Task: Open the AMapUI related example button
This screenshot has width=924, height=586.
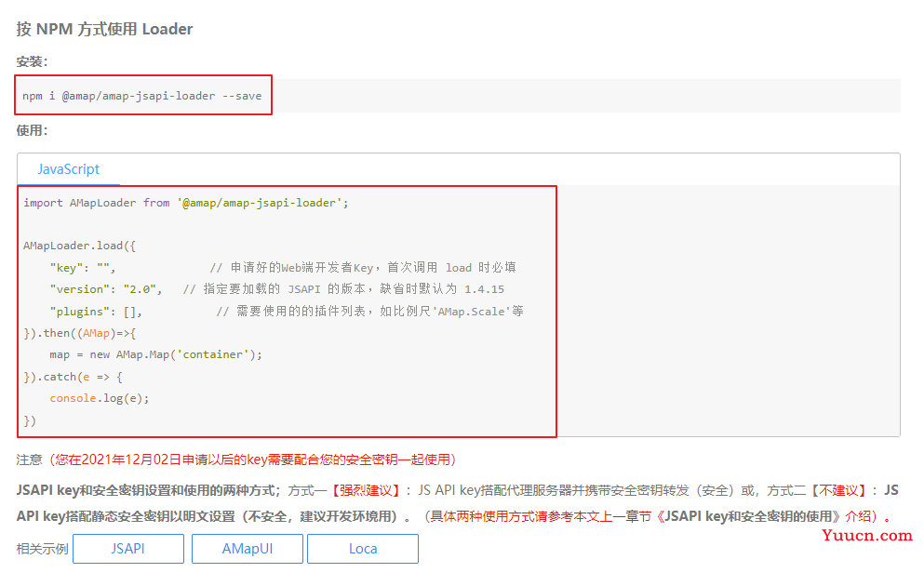Action: [247, 548]
